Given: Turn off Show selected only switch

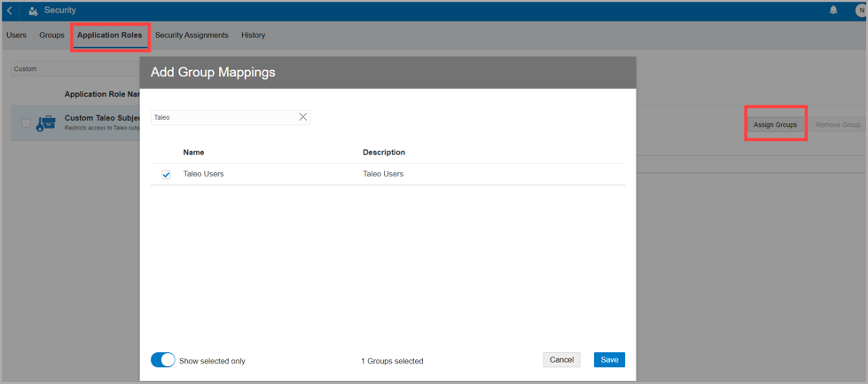Looking at the screenshot, I should tap(162, 360).
